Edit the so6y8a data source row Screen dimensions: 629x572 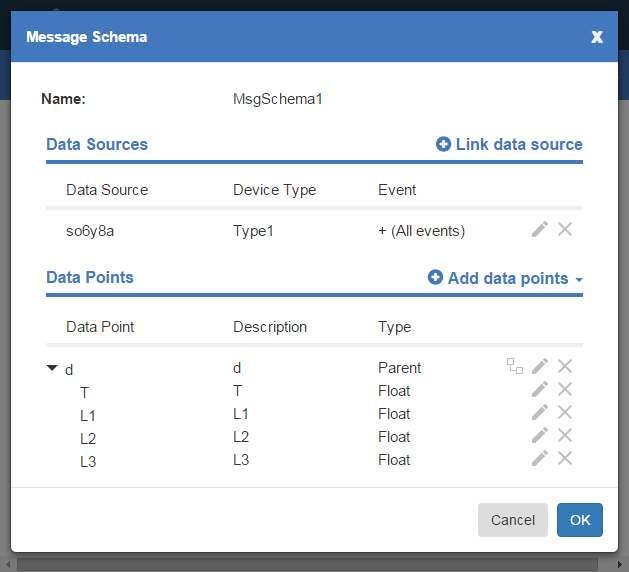pyautogui.click(x=540, y=230)
